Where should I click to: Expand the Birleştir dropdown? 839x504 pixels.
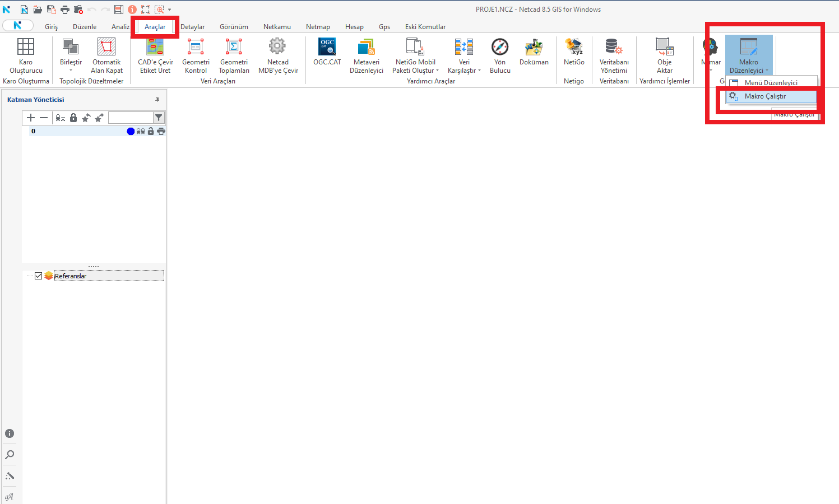coord(71,71)
